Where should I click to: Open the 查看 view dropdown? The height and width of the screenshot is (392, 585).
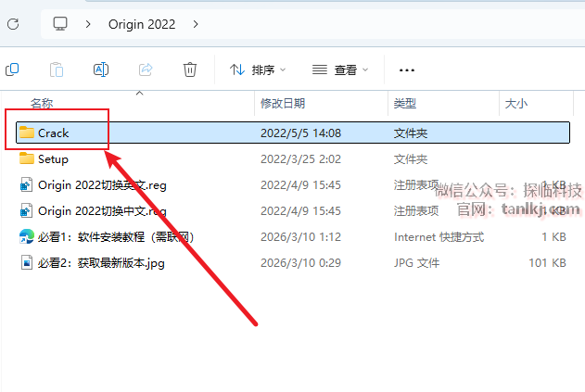point(340,70)
